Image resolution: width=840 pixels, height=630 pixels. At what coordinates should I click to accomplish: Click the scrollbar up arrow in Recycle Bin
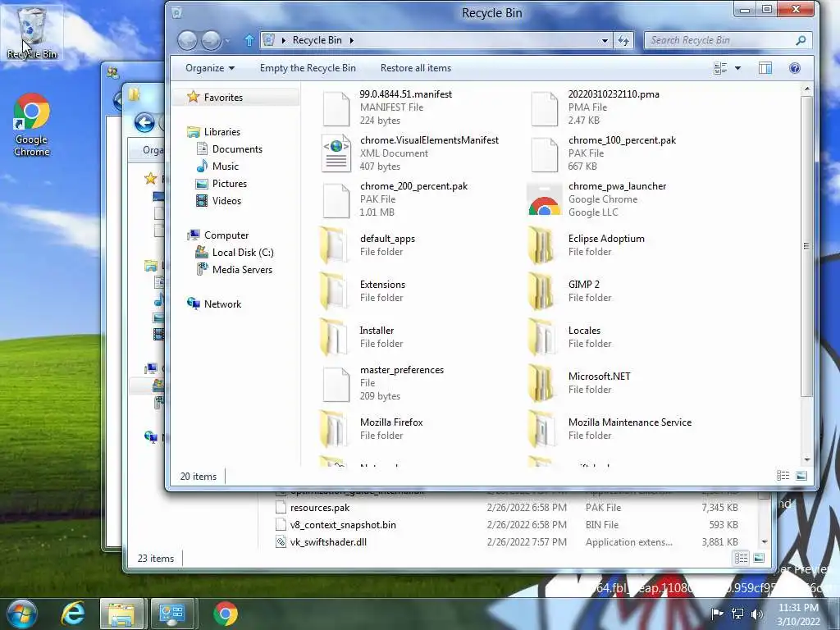coord(806,89)
